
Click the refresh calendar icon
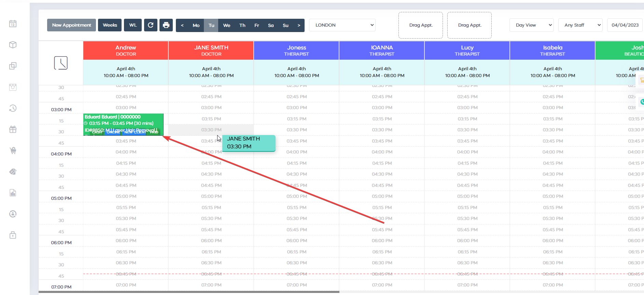coord(151,25)
